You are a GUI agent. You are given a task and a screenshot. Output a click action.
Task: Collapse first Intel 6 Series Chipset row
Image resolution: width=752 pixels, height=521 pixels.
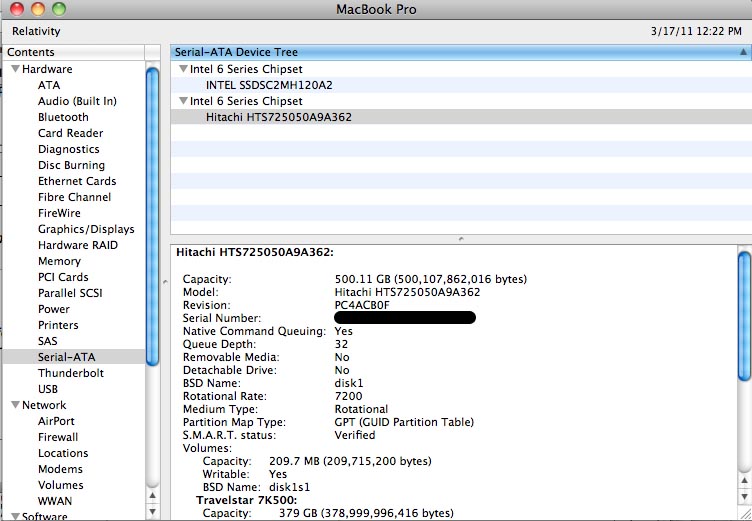(x=183, y=69)
